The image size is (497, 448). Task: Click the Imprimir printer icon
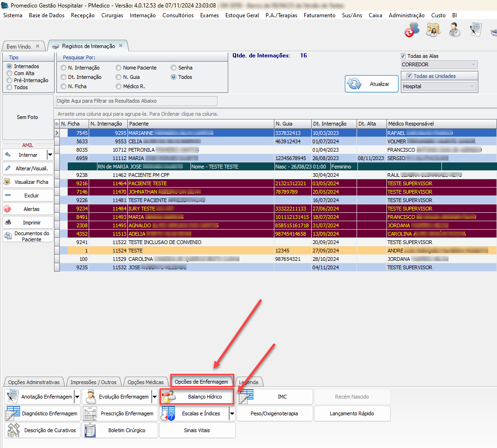8,223
